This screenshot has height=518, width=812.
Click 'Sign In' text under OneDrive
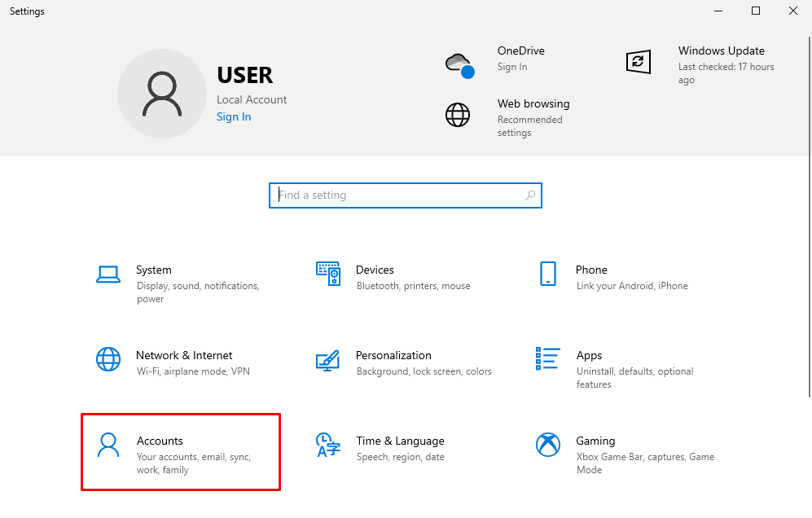click(512, 67)
